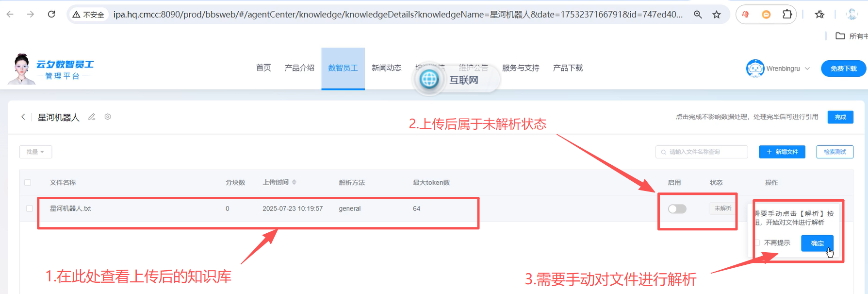Image resolution: width=868 pixels, height=294 pixels.
Task: Open the 新闻动态 menu item
Action: tap(387, 68)
